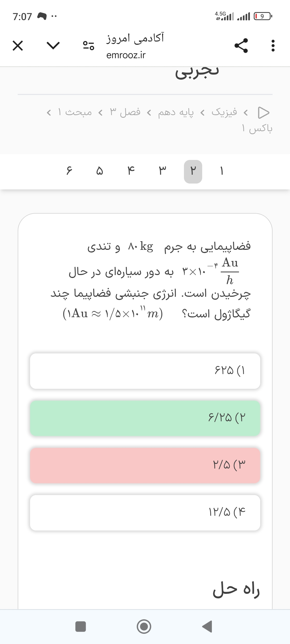Screen dimensions: 290x644
Task: Open the three-dot overflow menu
Action: (273, 46)
